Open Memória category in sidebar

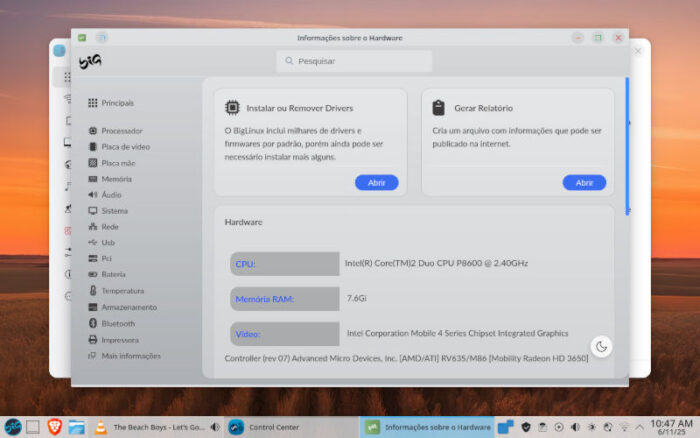point(110,179)
